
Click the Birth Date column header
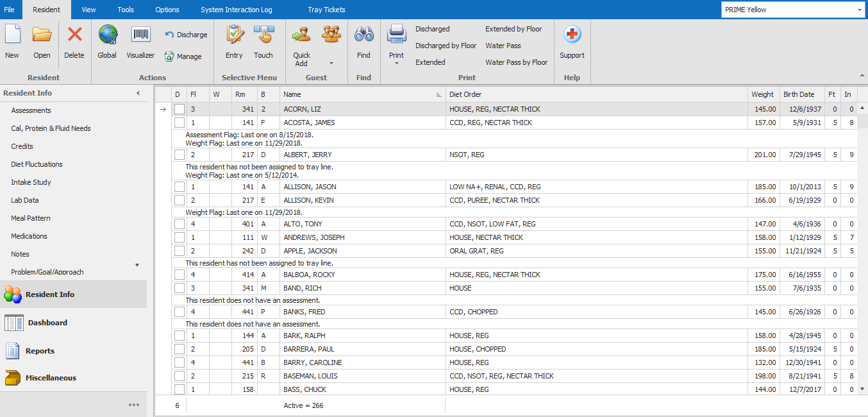tap(802, 94)
